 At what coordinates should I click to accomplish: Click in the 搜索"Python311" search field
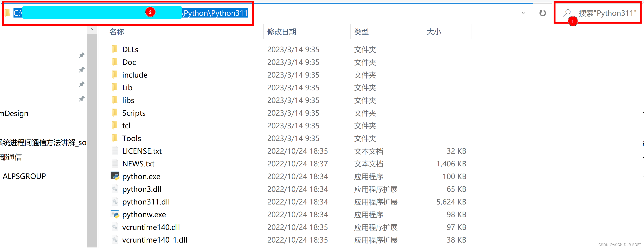[x=607, y=13]
